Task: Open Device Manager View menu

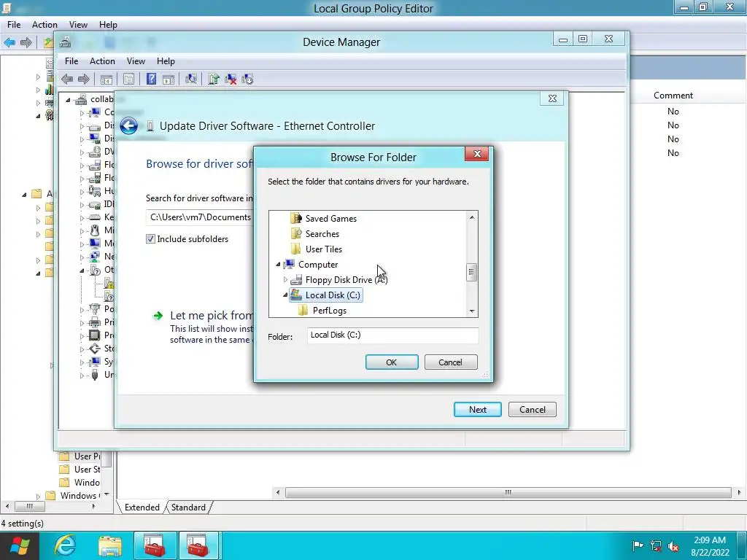Action: pos(136,61)
